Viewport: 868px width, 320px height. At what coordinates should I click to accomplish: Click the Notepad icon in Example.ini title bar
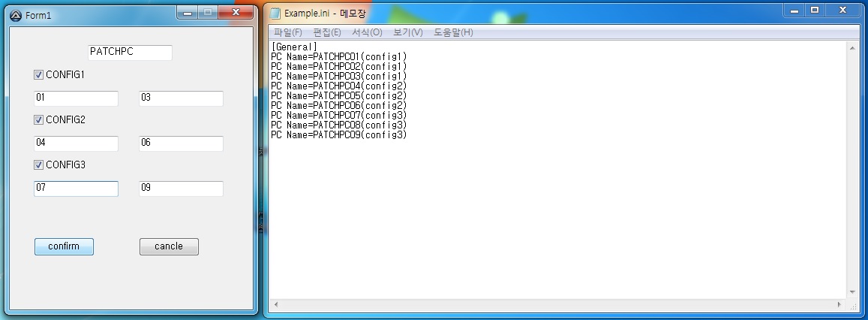click(275, 14)
